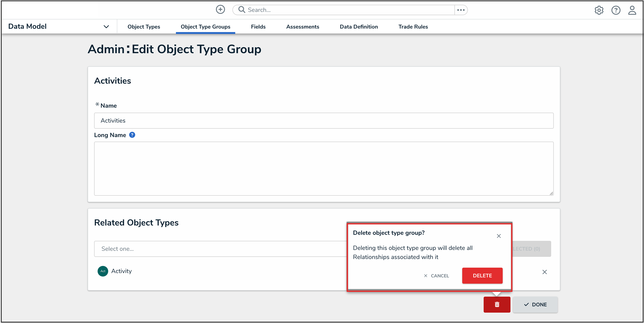
Task: Click into the Name input field
Action: click(324, 120)
